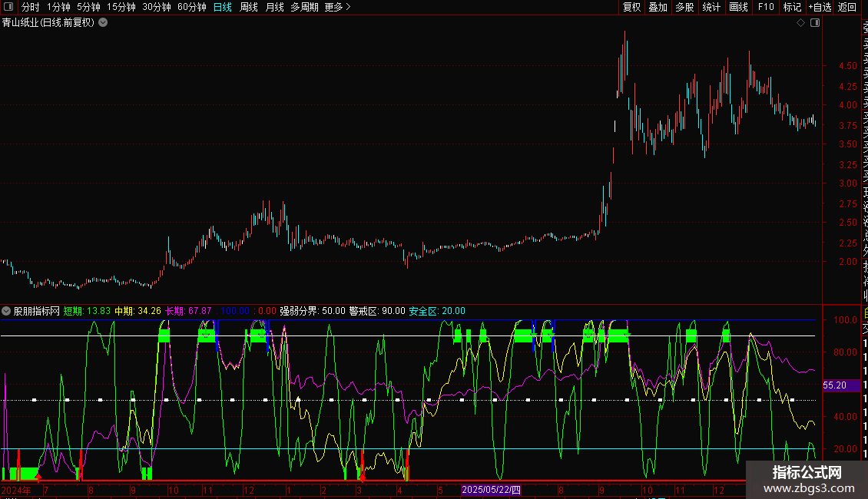Viewport: 868px width, 499px height.
Task: Open 标记 marker tool
Action: coord(792,7)
